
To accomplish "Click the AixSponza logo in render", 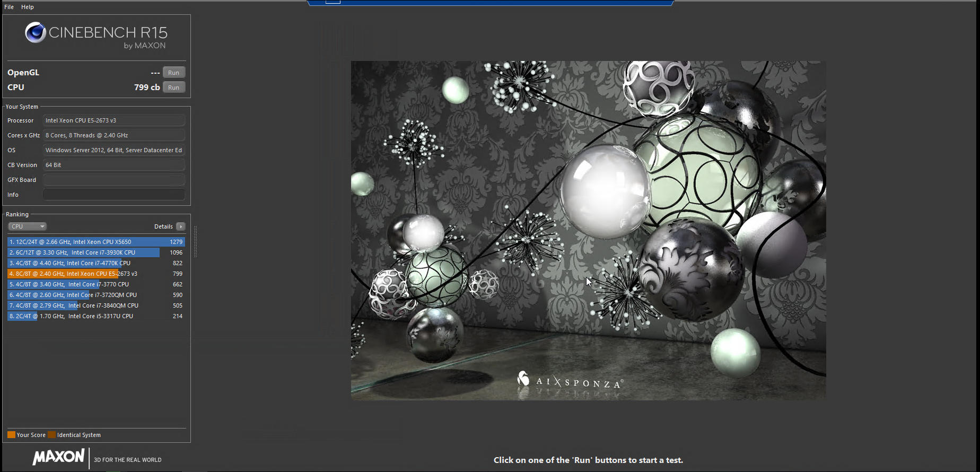I will (x=570, y=380).
